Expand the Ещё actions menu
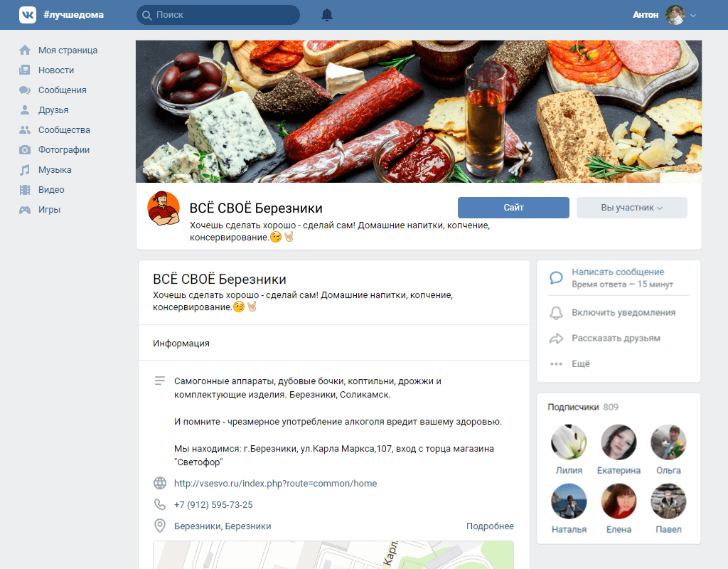This screenshot has height=569, width=728. point(580,363)
